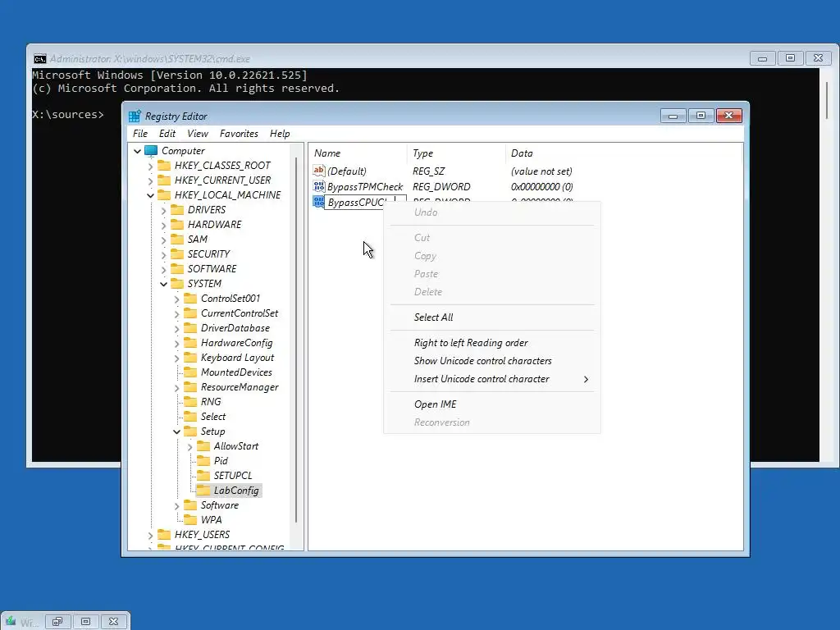840x630 pixels.
Task: Collapse the SYSTEM key arrow
Action: pyautogui.click(x=163, y=284)
